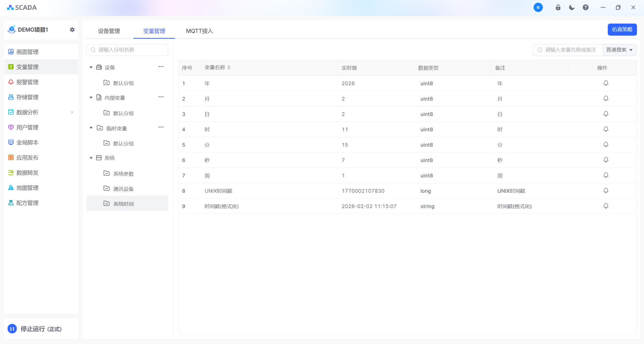Collapse the 临时变量 tree group
This screenshot has height=344, width=644.
tap(91, 128)
